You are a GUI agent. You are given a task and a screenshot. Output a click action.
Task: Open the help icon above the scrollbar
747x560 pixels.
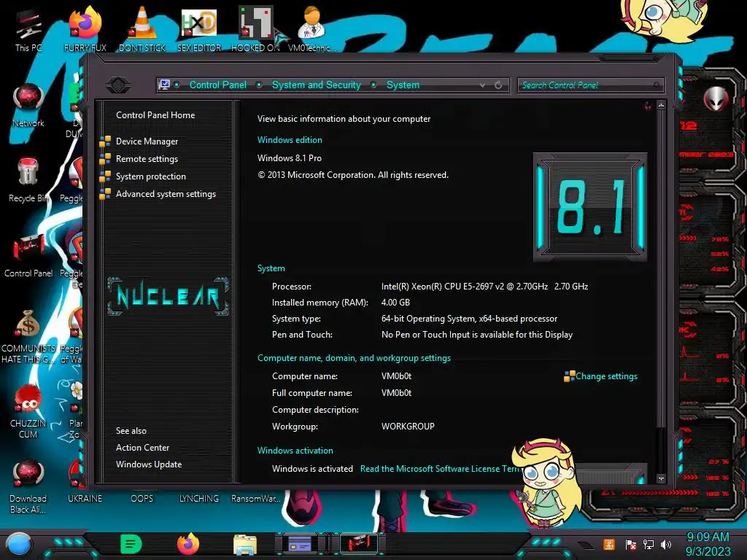(648, 105)
